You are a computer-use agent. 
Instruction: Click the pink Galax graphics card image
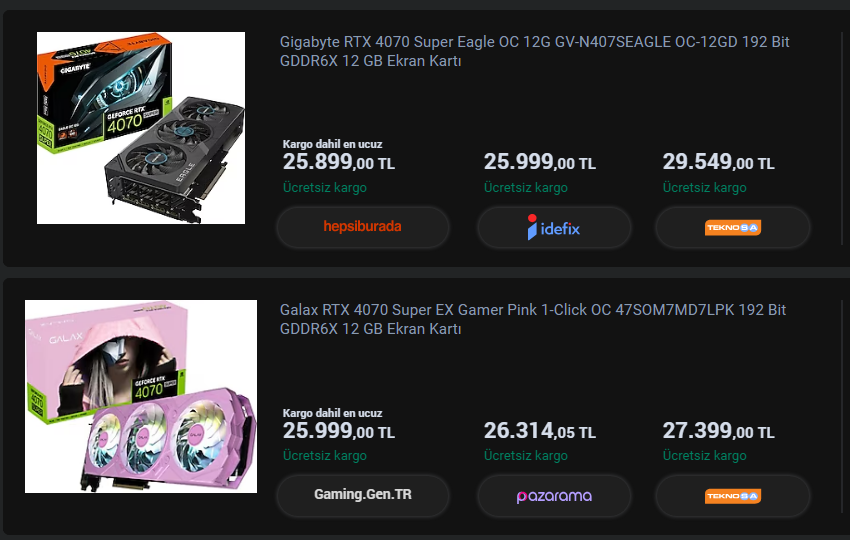(141, 396)
